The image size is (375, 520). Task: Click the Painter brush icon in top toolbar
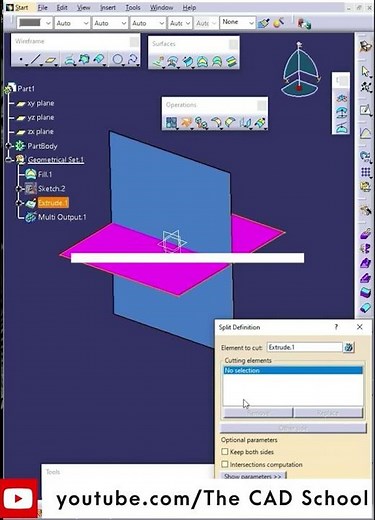tap(263, 23)
